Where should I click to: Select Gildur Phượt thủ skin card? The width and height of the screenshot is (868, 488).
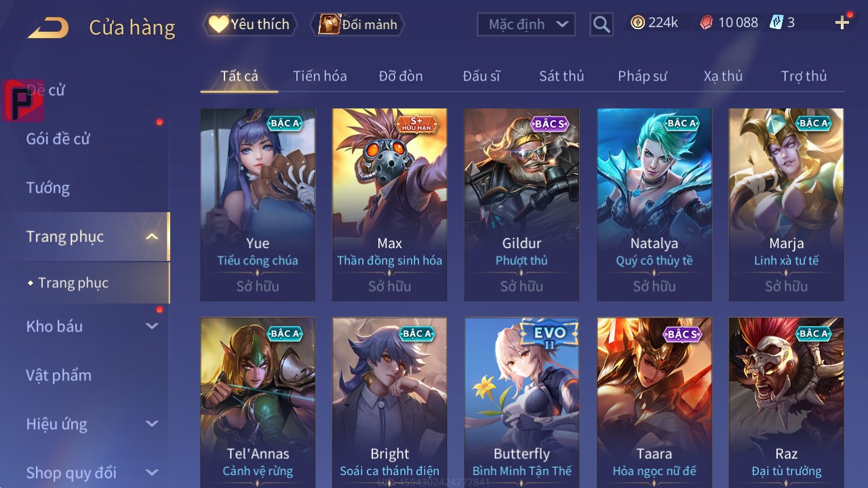coord(521,204)
